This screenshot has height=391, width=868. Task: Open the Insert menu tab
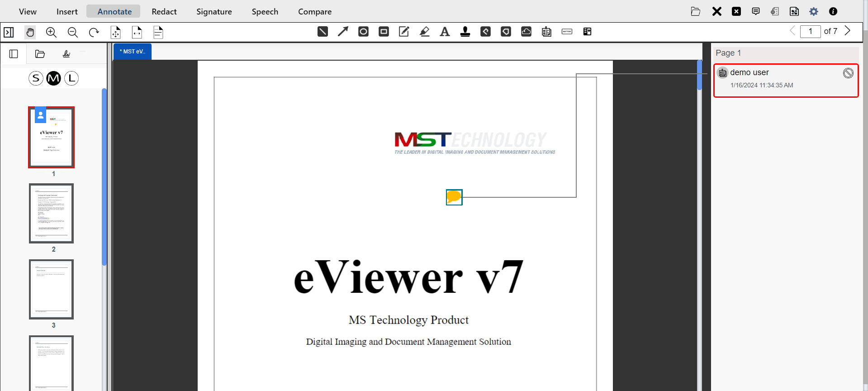67,11
